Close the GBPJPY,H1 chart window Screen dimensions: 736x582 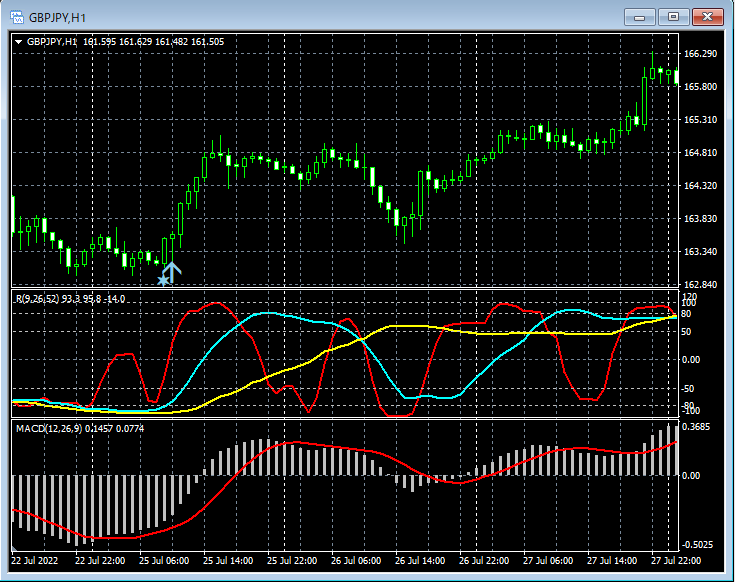point(707,16)
